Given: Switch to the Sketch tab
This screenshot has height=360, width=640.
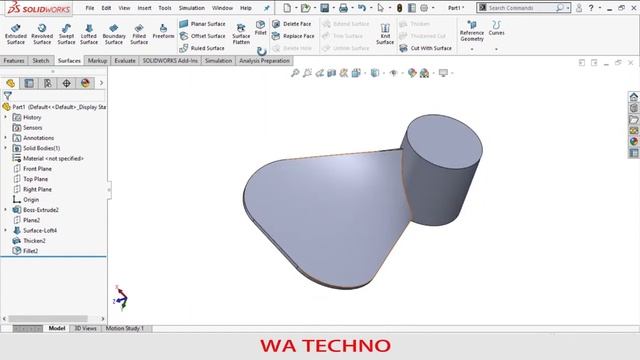Looking at the screenshot, I should click(41, 60).
